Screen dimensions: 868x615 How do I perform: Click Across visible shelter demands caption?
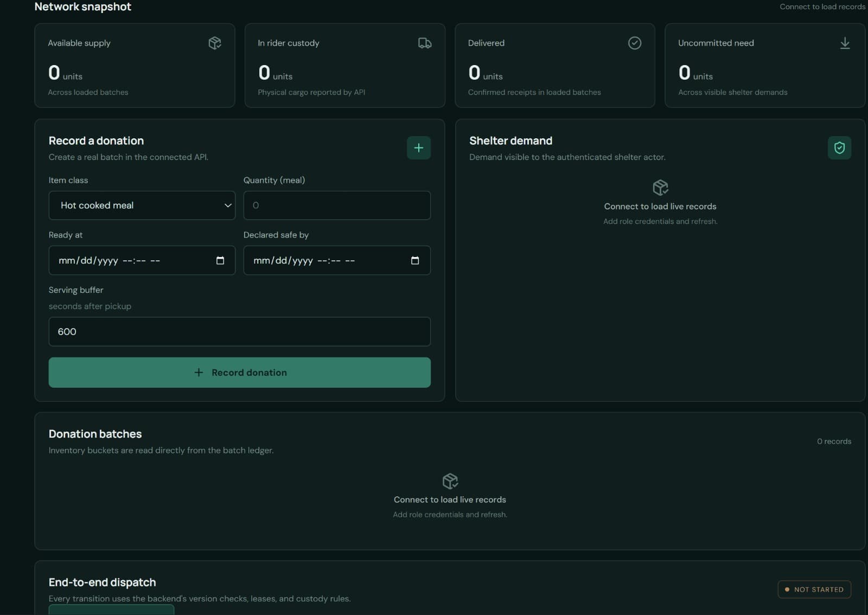pyautogui.click(x=733, y=92)
